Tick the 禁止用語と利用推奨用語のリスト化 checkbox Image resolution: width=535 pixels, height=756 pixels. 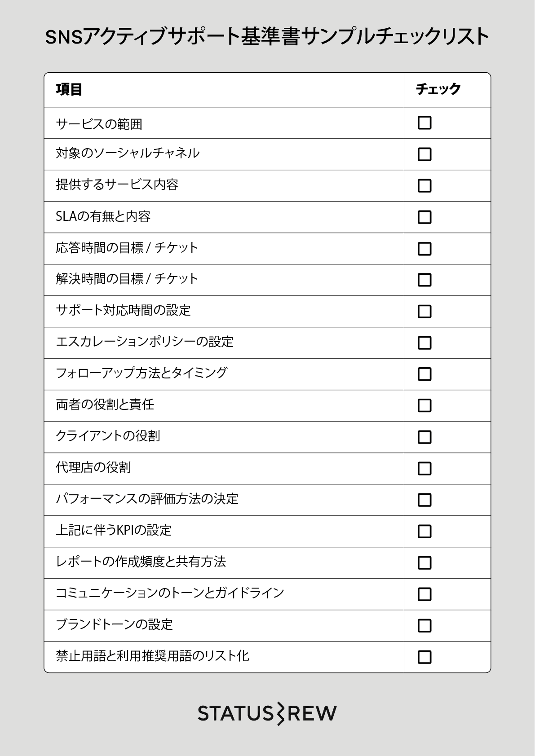pyautogui.click(x=424, y=657)
